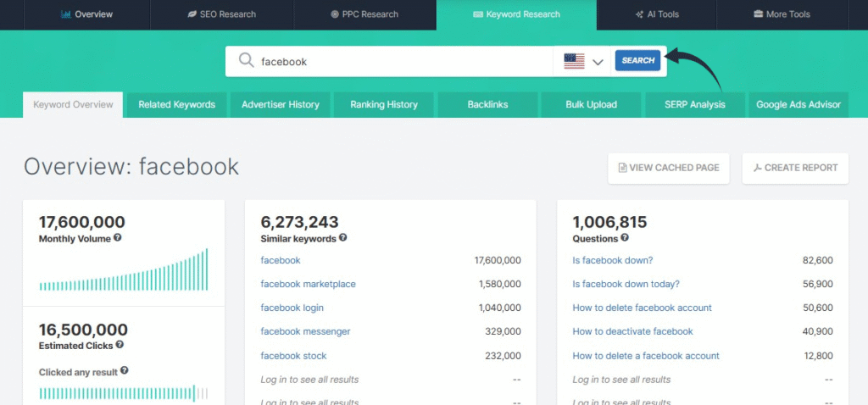This screenshot has width=868, height=405.
Task: Click the 16,500,000 Estimated Clicks figure
Action: click(x=83, y=330)
